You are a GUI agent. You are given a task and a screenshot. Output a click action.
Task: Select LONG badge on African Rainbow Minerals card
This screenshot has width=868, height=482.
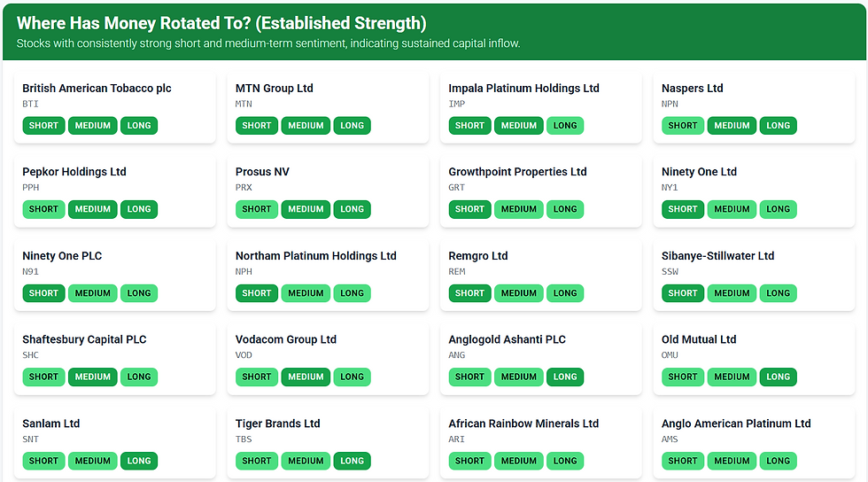[x=565, y=461]
